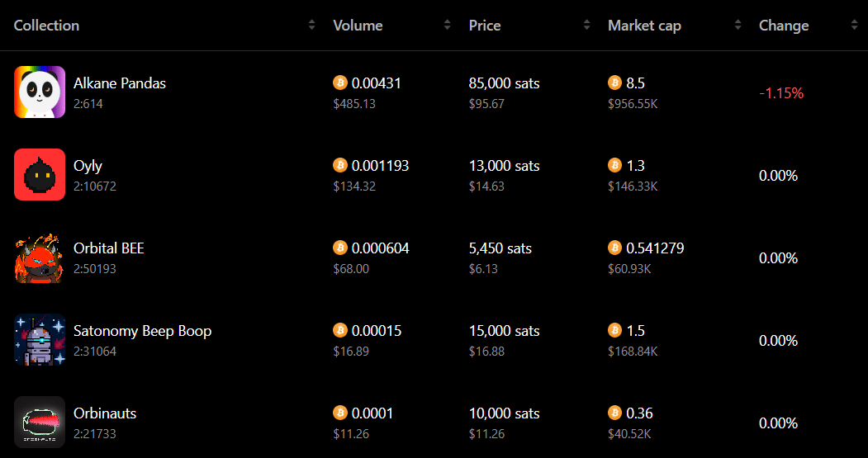Select the Orbinauts 10,000 sats price
This screenshot has height=458, width=868.
pos(504,413)
